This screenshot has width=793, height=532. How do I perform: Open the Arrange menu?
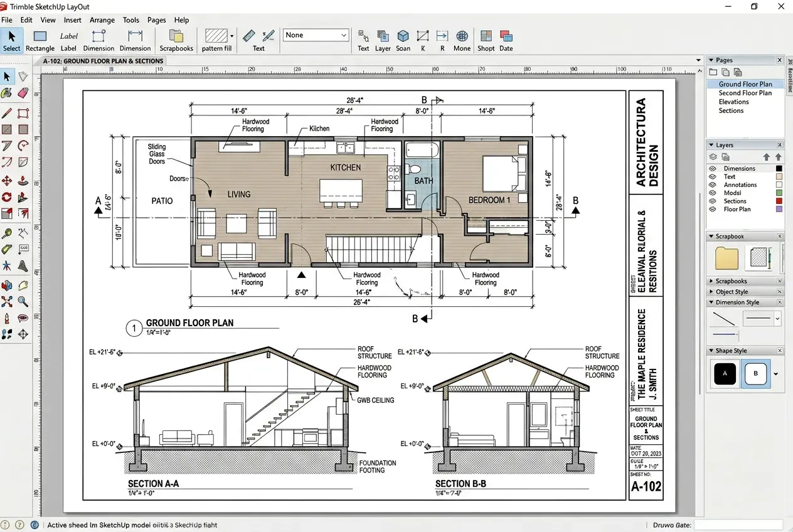point(102,19)
